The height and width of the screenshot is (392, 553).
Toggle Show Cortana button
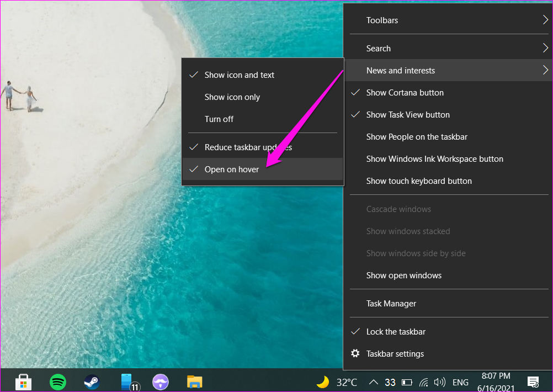click(x=405, y=92)
